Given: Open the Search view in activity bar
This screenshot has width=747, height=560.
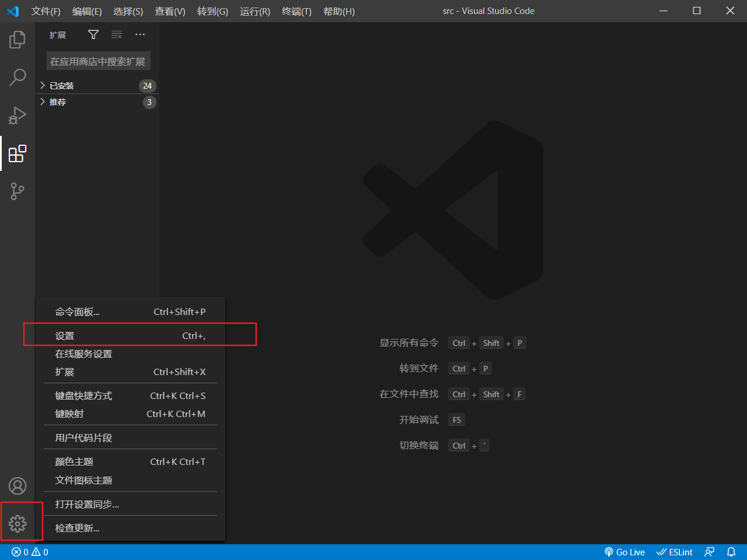Looking at the screenshot, I should 18,77.
